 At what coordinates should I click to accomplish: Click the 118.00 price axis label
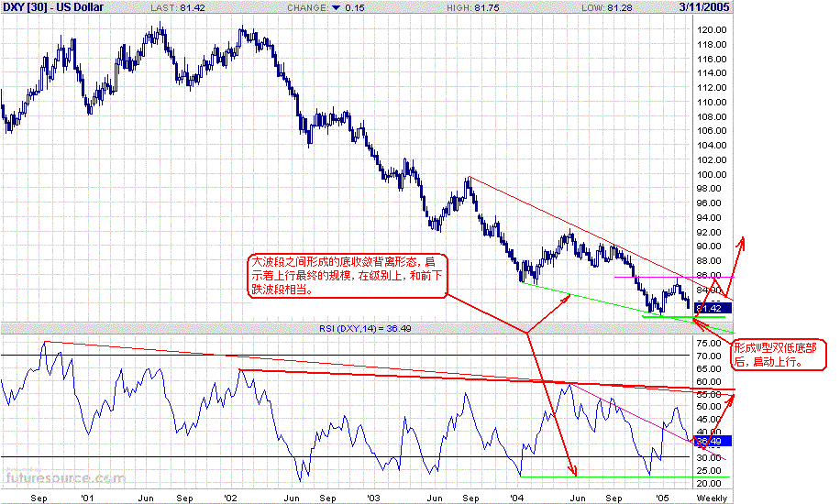(x=712, y=45)
